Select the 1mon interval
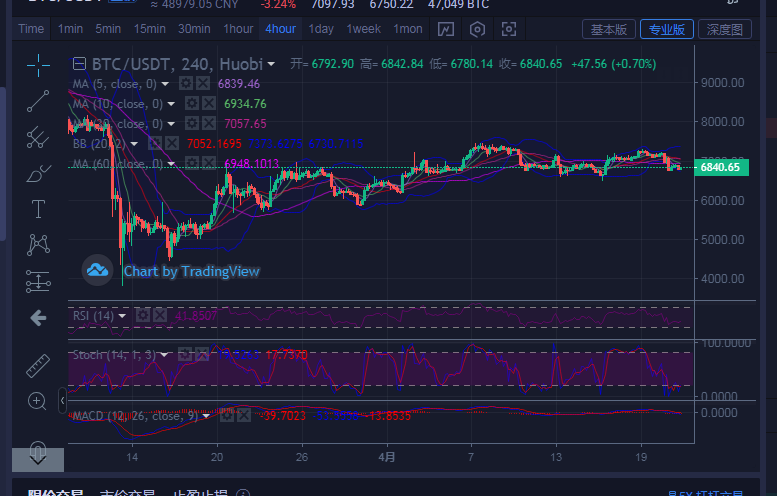Image resolution: width=777 pixels, height=496 pixels. (x=408, y=29)
